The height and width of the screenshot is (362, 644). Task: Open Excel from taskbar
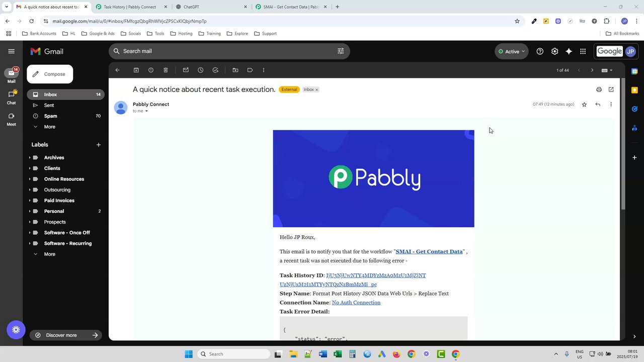tap(338, 354)
